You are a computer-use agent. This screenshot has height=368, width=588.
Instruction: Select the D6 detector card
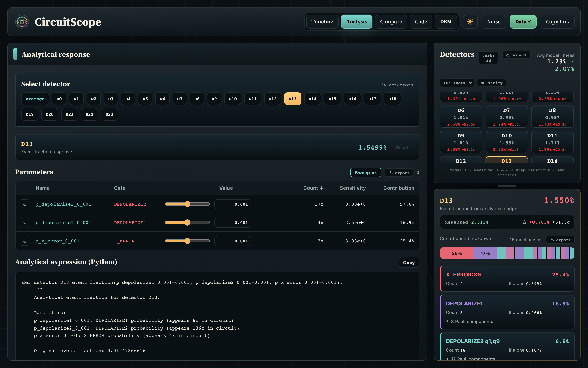pyautogui.click(x=461, y=117)
